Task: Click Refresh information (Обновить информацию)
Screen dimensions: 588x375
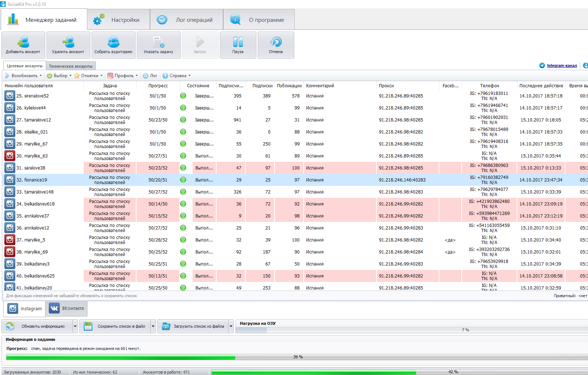Action: (x=37, y=326)
